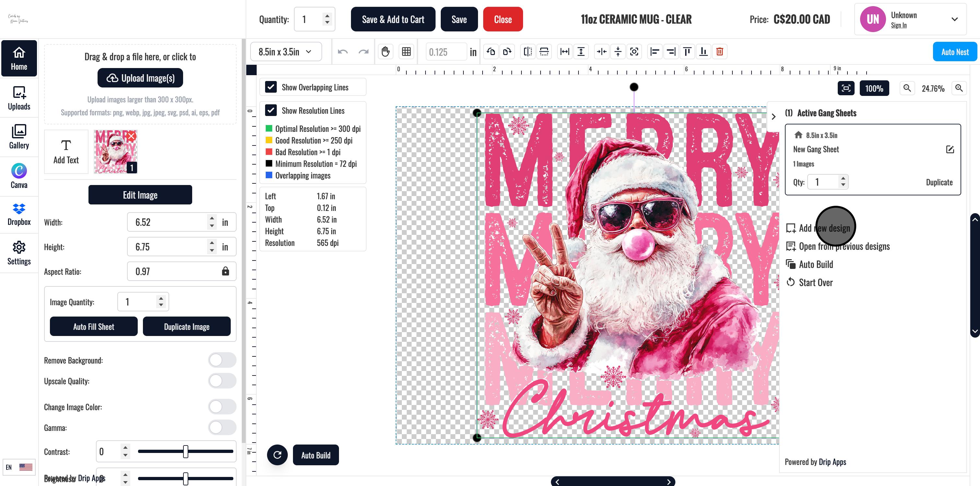Uncheck Show Overlapping Lines checkbox
Screen dimensions: 980x486
[271, 87]
